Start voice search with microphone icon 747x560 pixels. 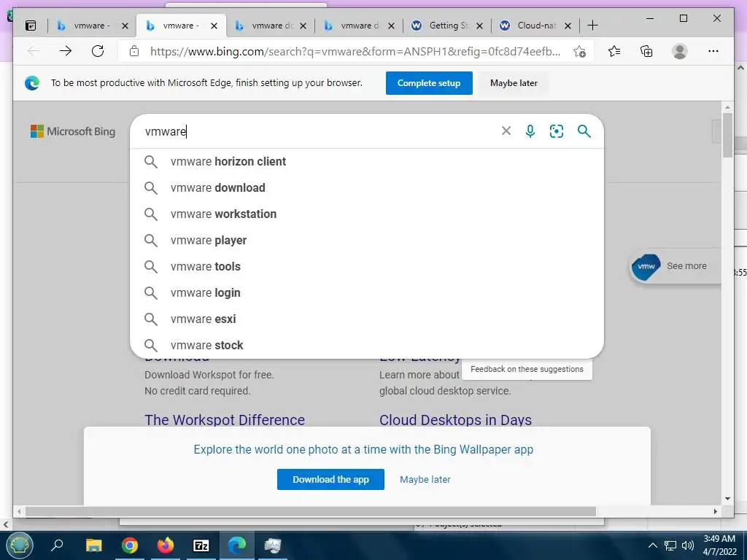pos(530,131)
